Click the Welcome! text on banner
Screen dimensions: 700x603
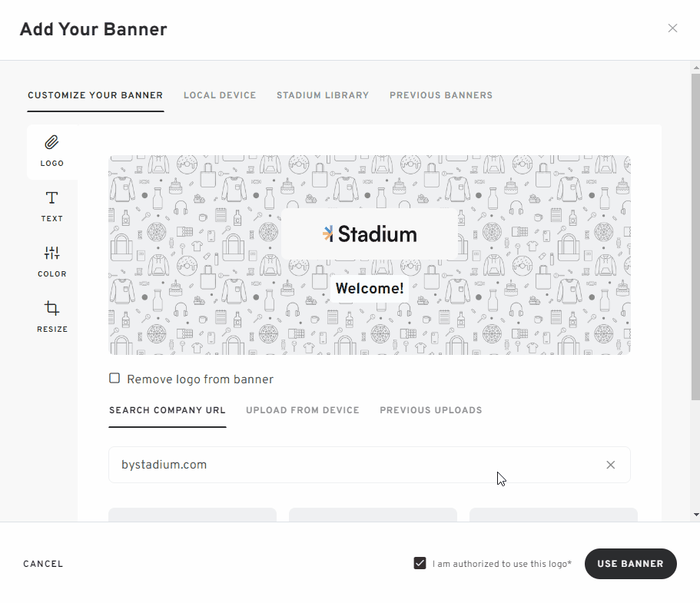(x=370, y=288)
